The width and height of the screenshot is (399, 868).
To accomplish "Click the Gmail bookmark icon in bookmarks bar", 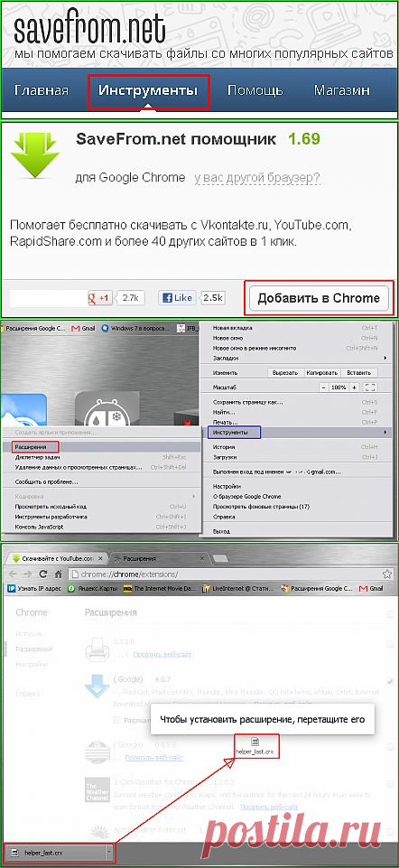I will [x=364, y=588].
